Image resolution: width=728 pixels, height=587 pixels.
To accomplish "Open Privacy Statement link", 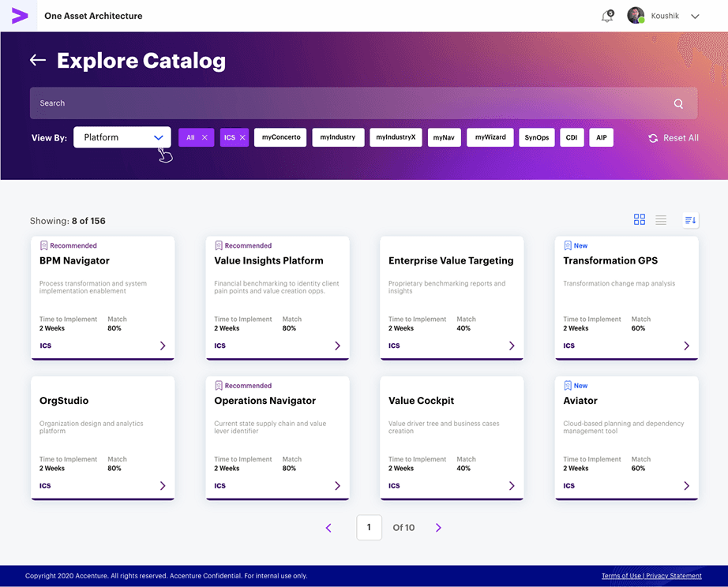I will (674, 576).
